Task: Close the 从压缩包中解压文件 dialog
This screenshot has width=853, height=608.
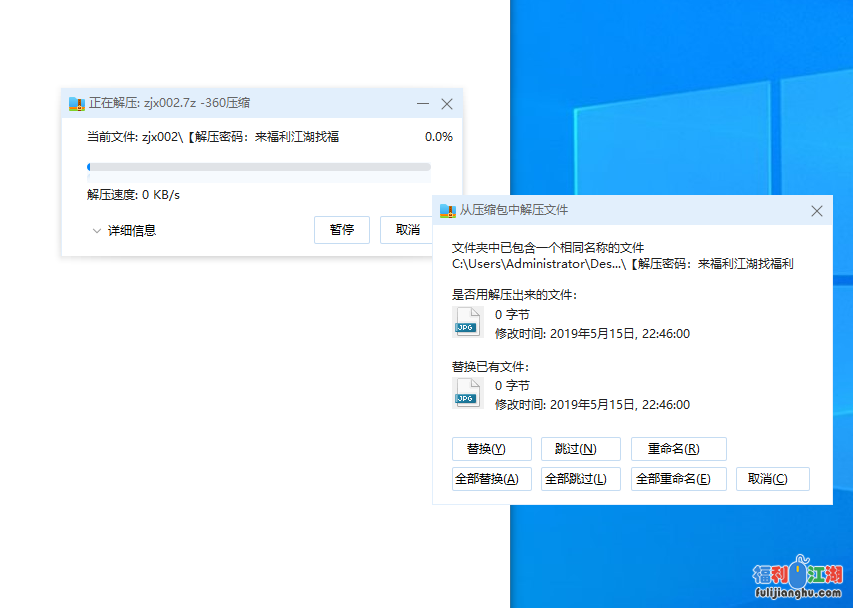Action: click(x=817, y=211)
